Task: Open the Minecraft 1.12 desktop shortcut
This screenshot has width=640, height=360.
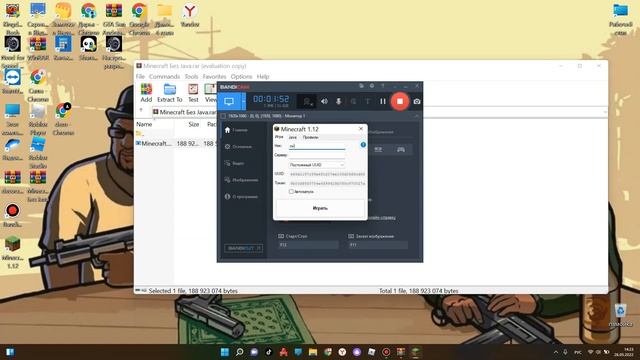Action: pos(13,253)
